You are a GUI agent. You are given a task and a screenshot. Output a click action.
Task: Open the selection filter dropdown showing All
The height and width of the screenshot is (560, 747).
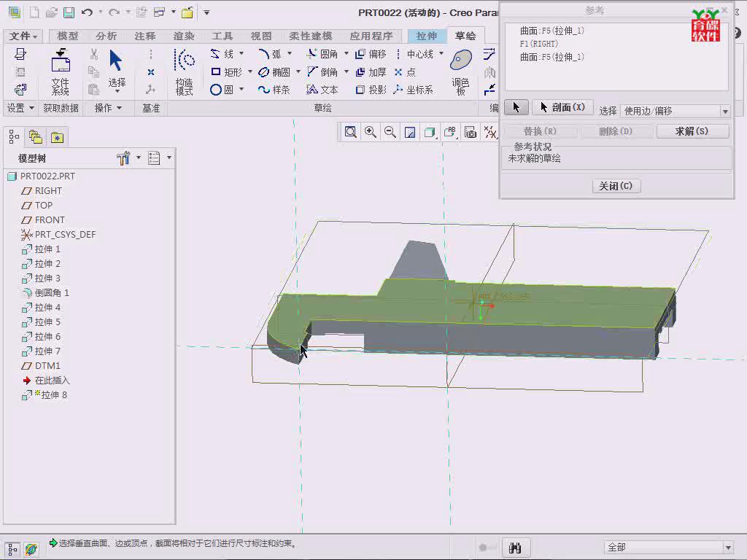pyautogui.click(x=668, y=547)
